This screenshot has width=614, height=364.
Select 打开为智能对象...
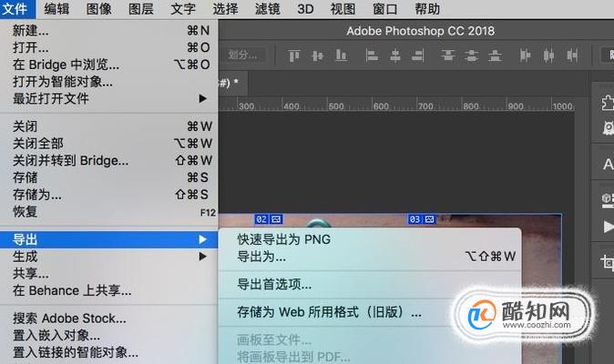[x=108, y=82]
